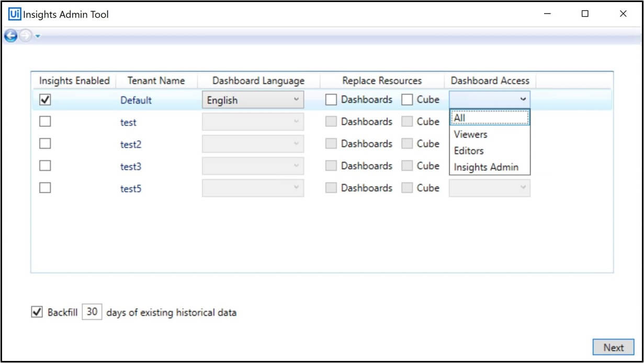Open Dashboard Language dropdown for test5
Screen dimensions: 644x363
253,188
